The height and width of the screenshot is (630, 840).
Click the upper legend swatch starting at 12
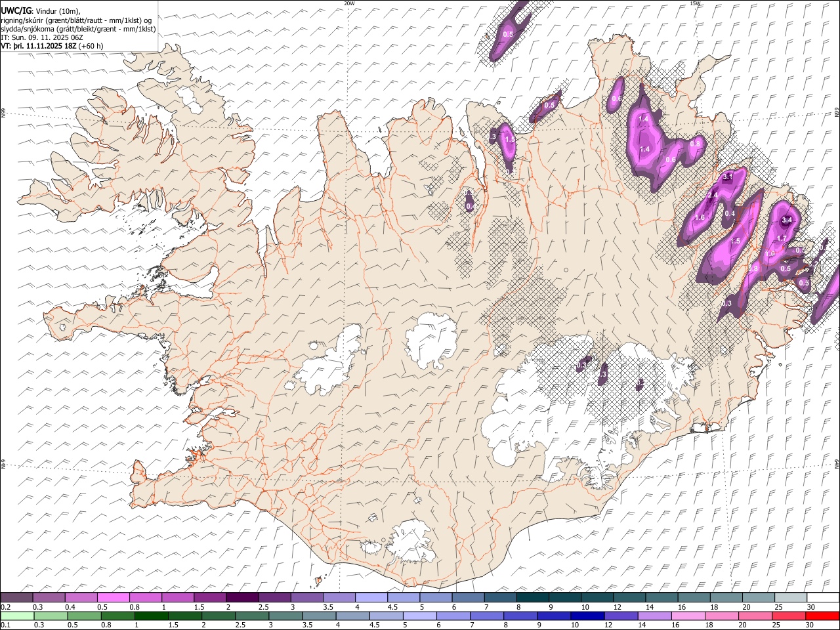click(628, 597)
